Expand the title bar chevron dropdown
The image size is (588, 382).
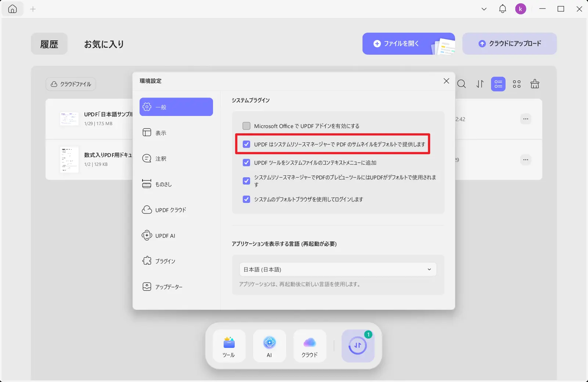pyautogui.click(x=484, y=9)
